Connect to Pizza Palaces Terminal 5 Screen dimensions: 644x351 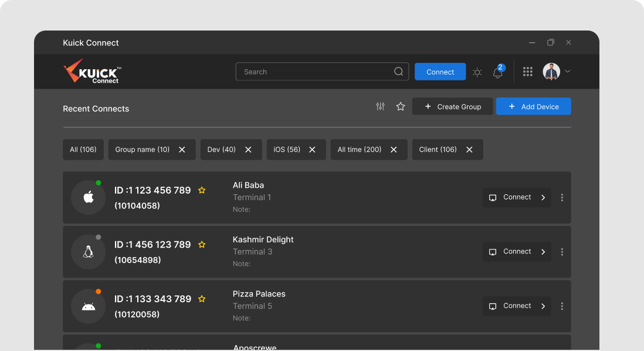pos(517,306)
